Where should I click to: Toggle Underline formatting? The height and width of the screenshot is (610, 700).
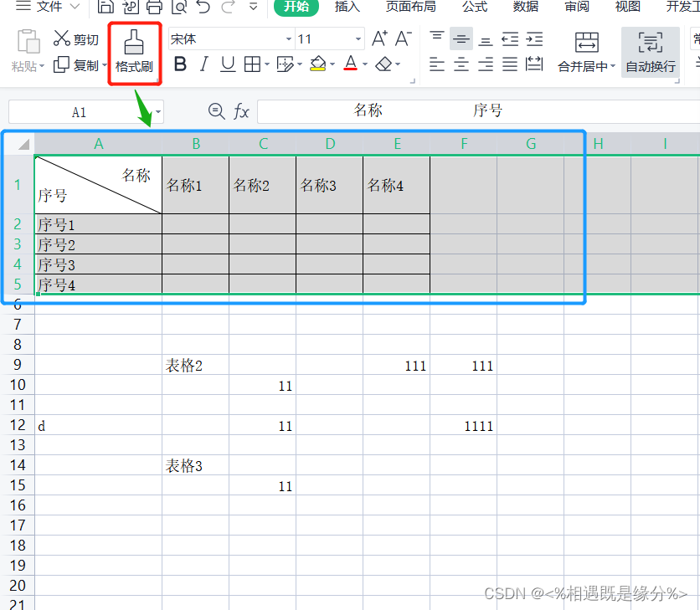[x=228, y=64]
